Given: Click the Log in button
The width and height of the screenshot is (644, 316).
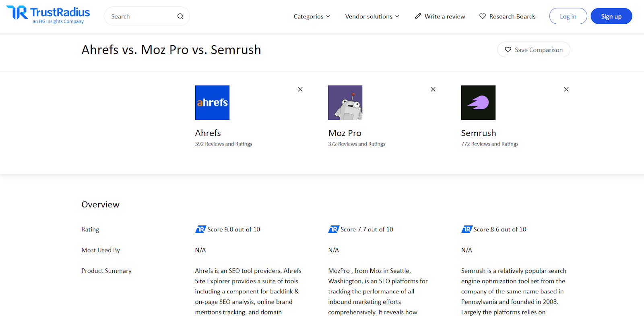Looking at the screenshot, I should 568,16.
